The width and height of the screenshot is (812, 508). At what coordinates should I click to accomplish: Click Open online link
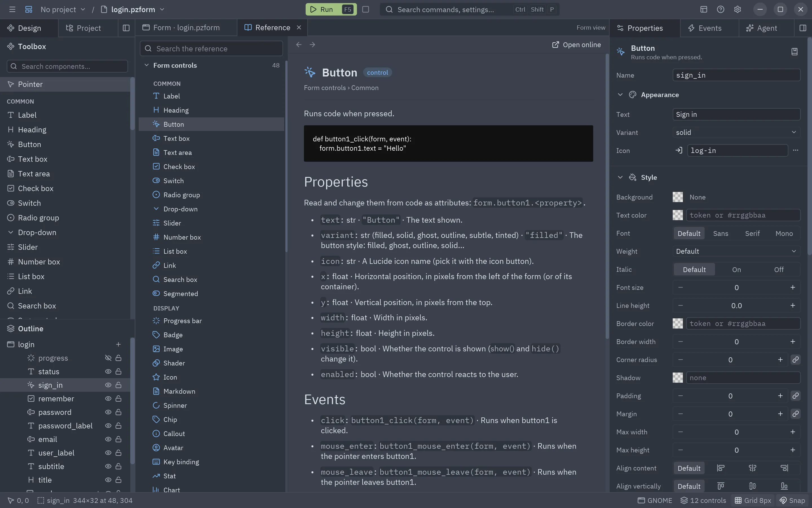[x=577, y=45]
